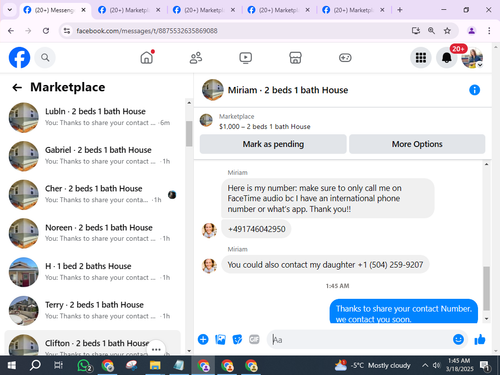The height and width of the screenshot is (375, 500).
Task: Open more actions plus icon in composer
Action: [203, 339]
